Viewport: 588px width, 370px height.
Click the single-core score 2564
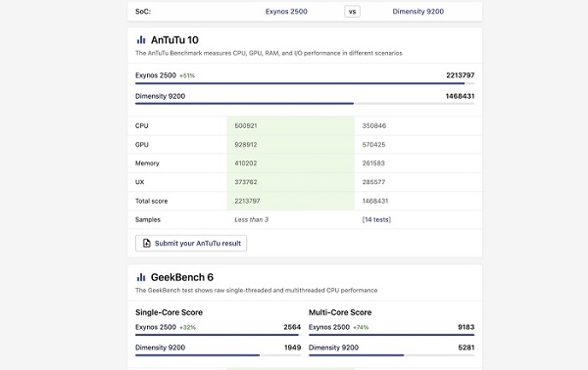[x=292, y=327]
